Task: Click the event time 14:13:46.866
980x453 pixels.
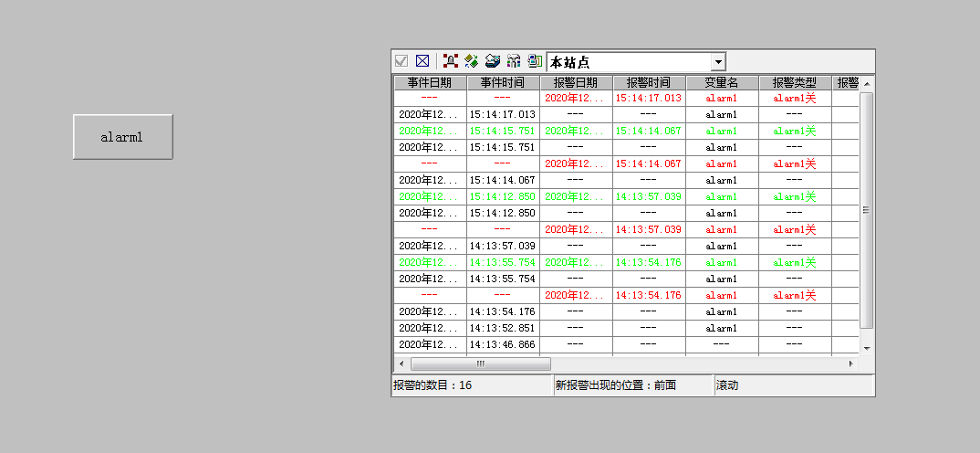Action: [x=503, y=344]
